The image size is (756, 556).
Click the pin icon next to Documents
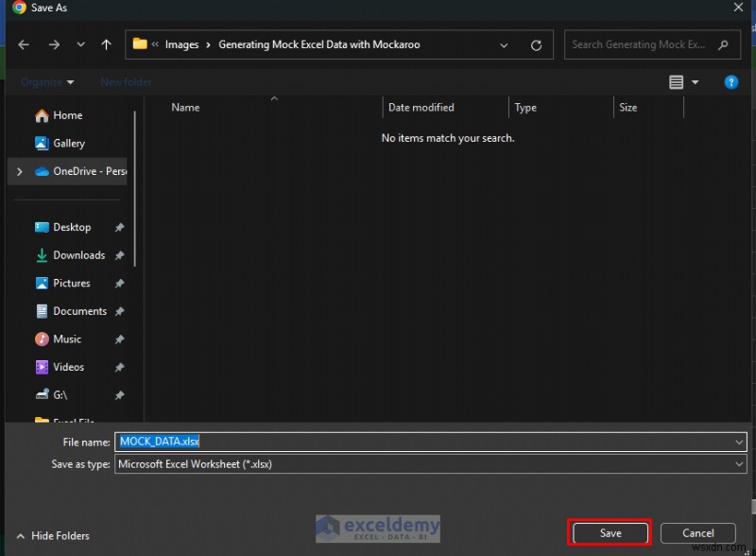(120, 311)
